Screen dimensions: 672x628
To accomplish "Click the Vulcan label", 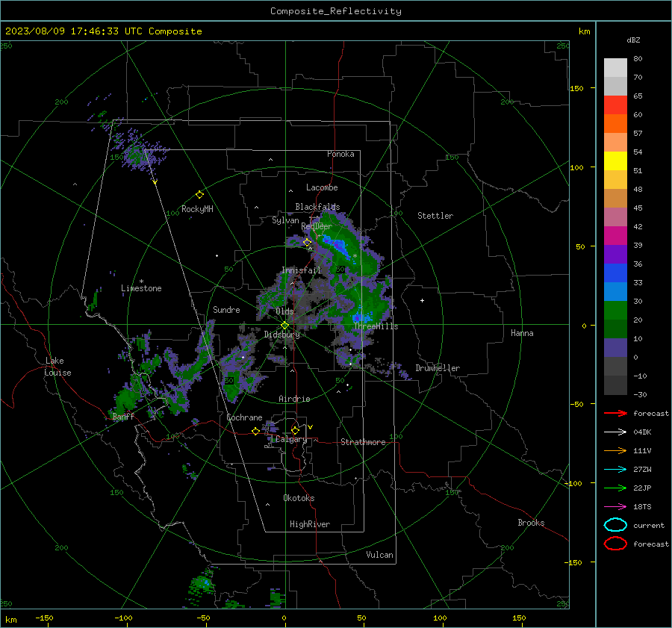I will click(x=379, y=555).
